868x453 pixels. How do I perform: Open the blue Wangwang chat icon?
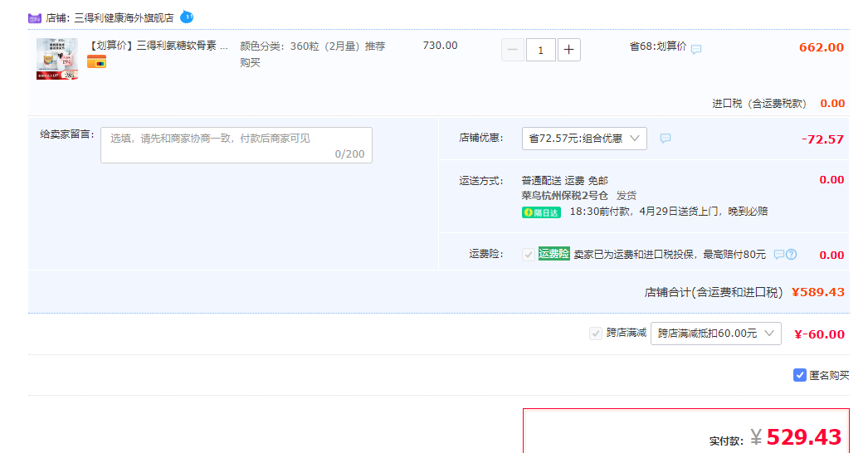tap(187, 17)
